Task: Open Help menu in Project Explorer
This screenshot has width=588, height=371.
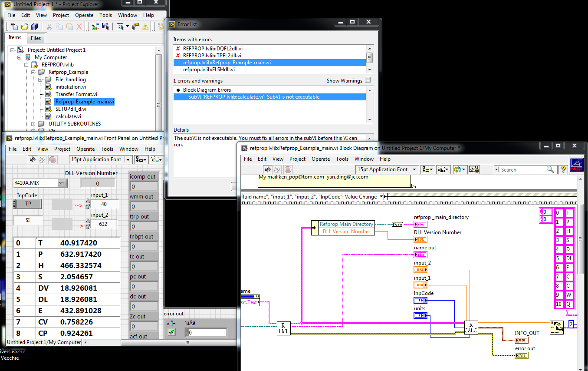Action: coord(149,15)
